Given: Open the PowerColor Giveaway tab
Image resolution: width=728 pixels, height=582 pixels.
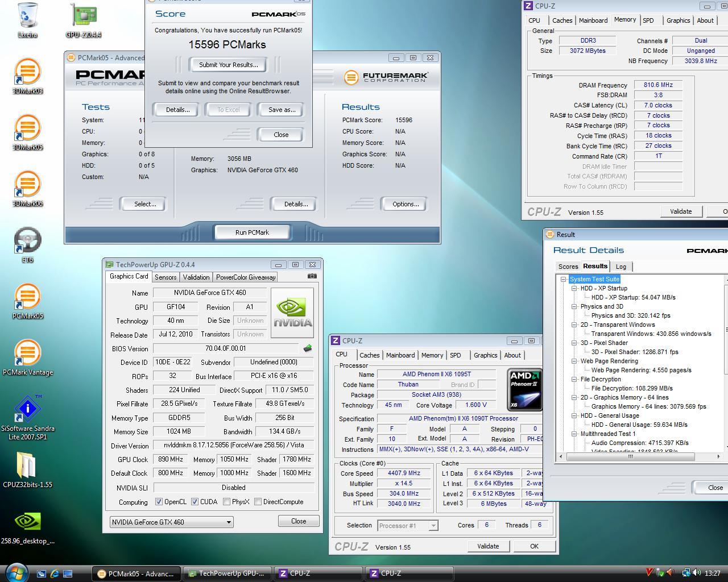Looking at the screenshot, I should (x=246, y=277).
